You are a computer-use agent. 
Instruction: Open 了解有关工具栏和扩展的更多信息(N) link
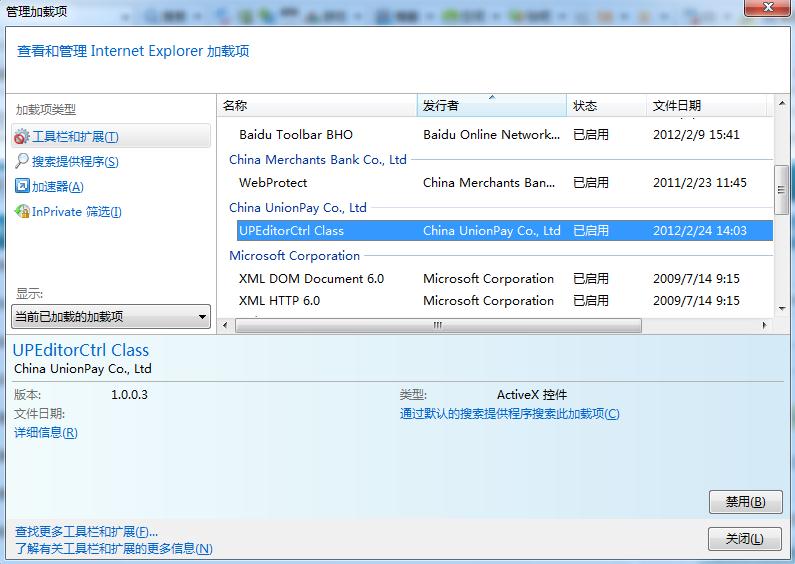point(114,548)
